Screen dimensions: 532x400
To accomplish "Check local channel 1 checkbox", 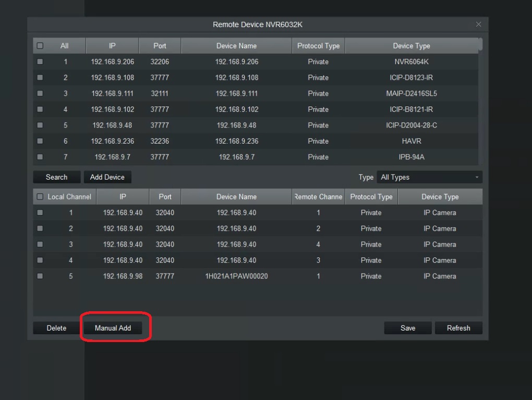I will [40, 213].
